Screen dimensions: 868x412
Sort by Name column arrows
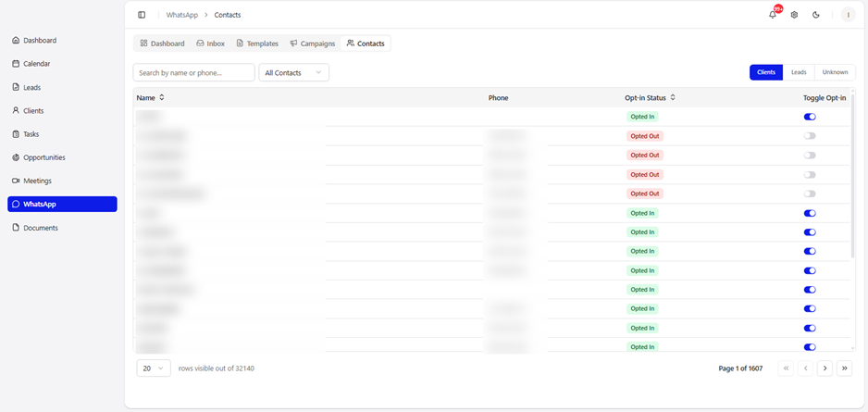pyautogui.click(x=162, y=97)
